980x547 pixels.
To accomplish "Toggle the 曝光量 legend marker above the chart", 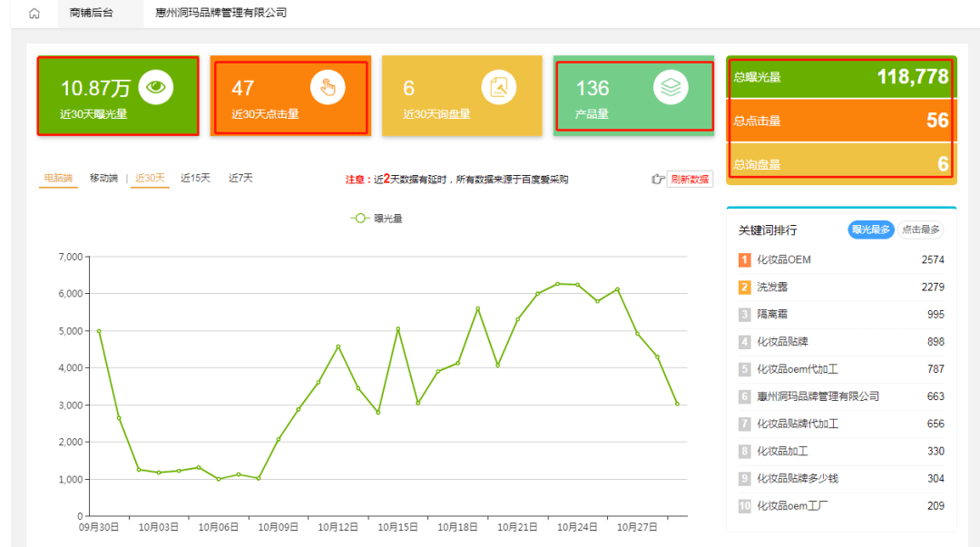I will pyautogui.click(x=360, y=219).
